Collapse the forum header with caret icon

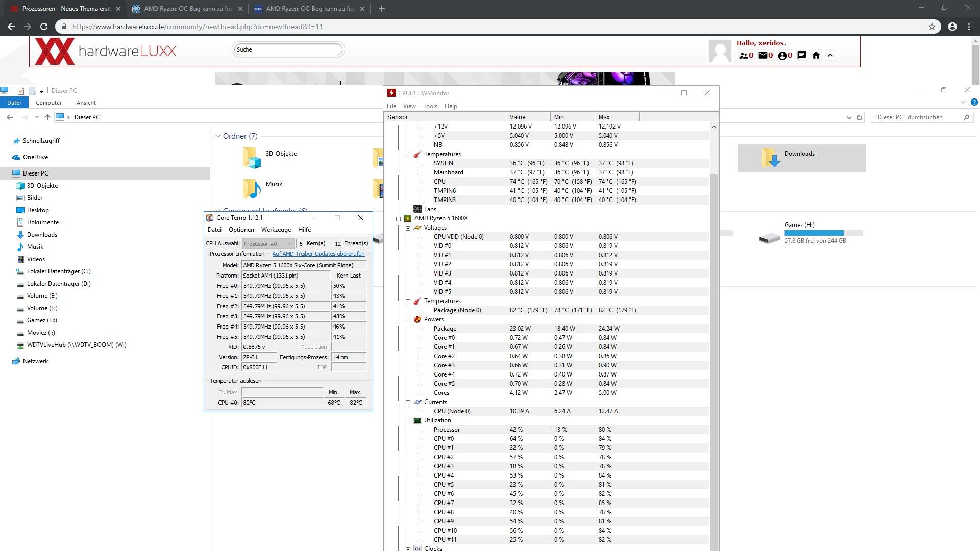tap(830, 55)
